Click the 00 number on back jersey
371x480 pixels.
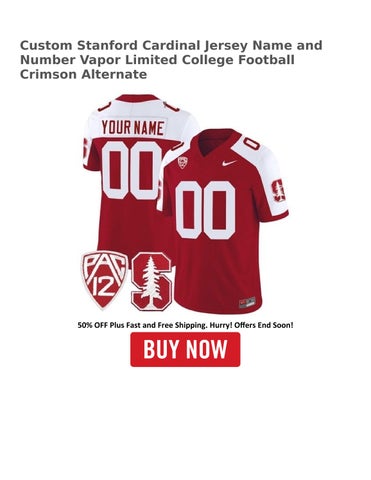pos(132,170)
